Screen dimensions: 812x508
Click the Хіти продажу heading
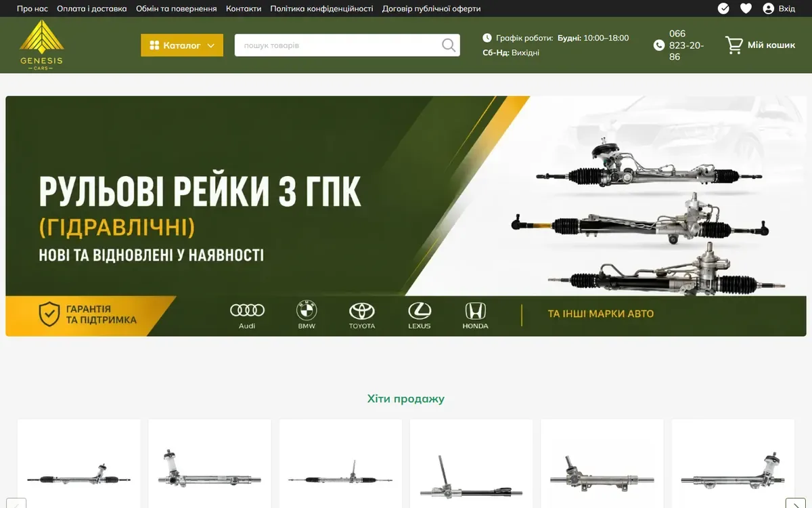tap(406, 398)
